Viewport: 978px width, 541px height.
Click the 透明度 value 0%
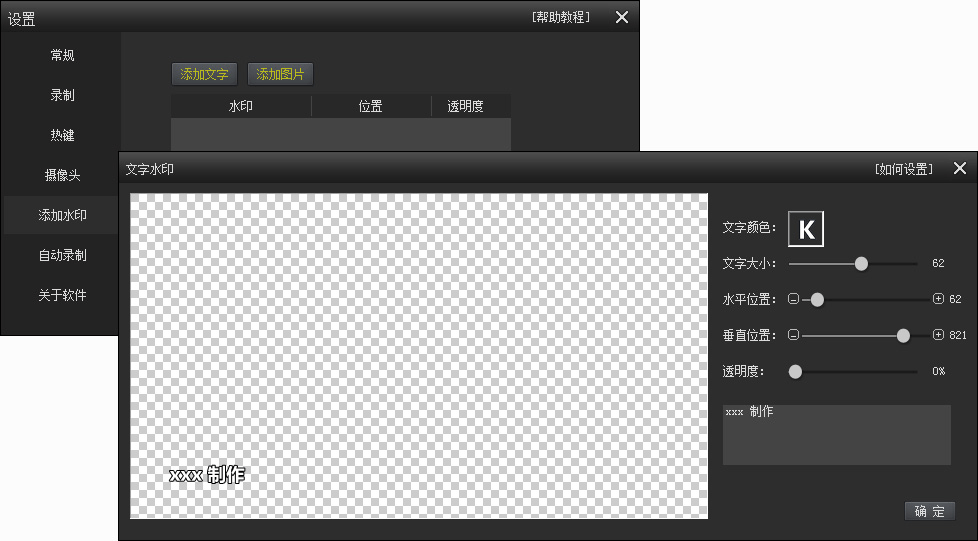tap(939, 371)
